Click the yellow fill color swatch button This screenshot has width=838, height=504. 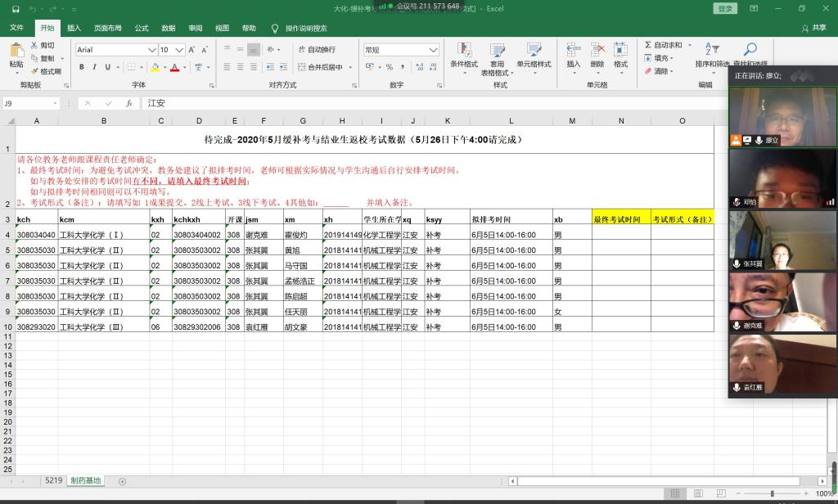155,67
